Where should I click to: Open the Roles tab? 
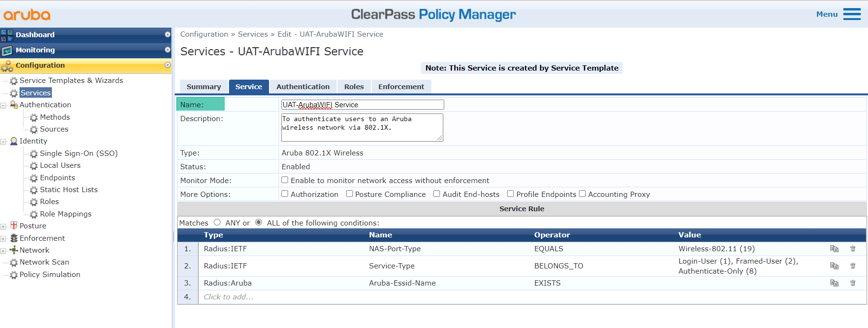pyautogui.click(x=354, y=87)
